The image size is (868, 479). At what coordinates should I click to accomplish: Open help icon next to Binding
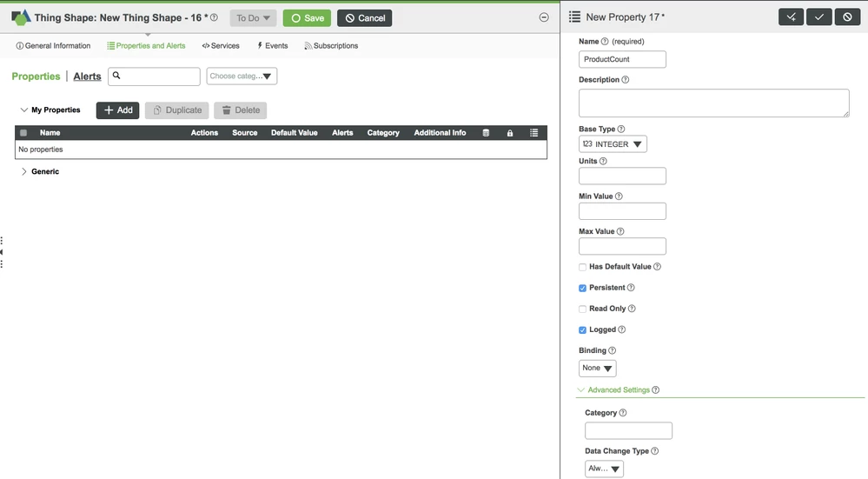click(612, 350)
